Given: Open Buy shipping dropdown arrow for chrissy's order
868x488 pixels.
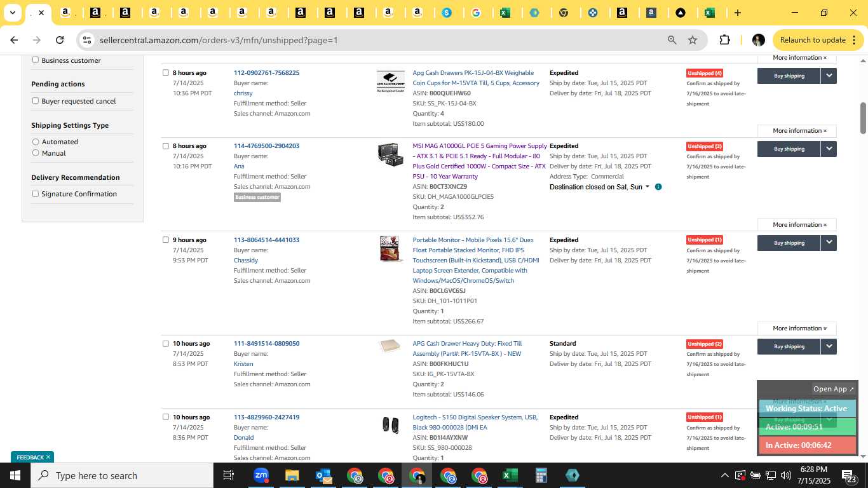Looking at the screenshot, I should coord(829,76).
